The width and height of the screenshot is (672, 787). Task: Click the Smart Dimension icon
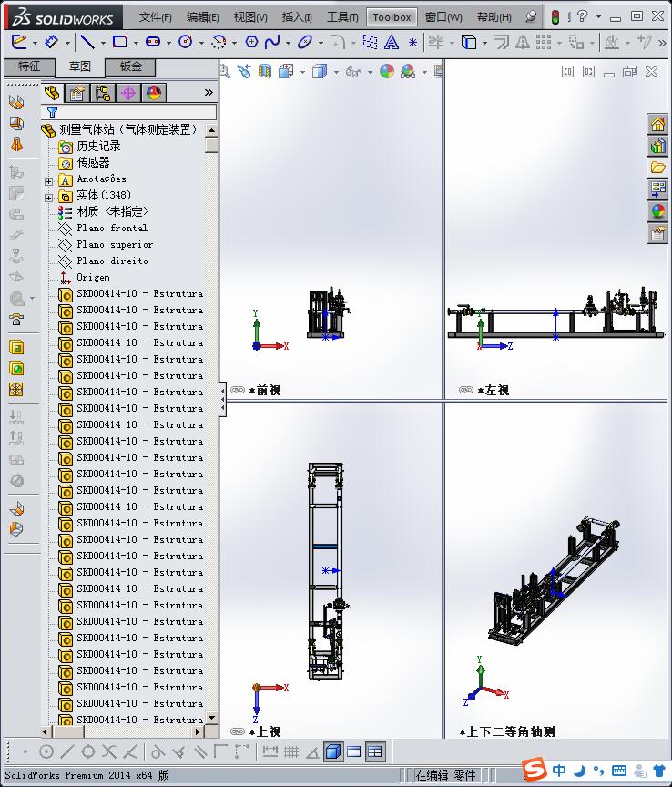pyautogui.click(x=51, y=42)
